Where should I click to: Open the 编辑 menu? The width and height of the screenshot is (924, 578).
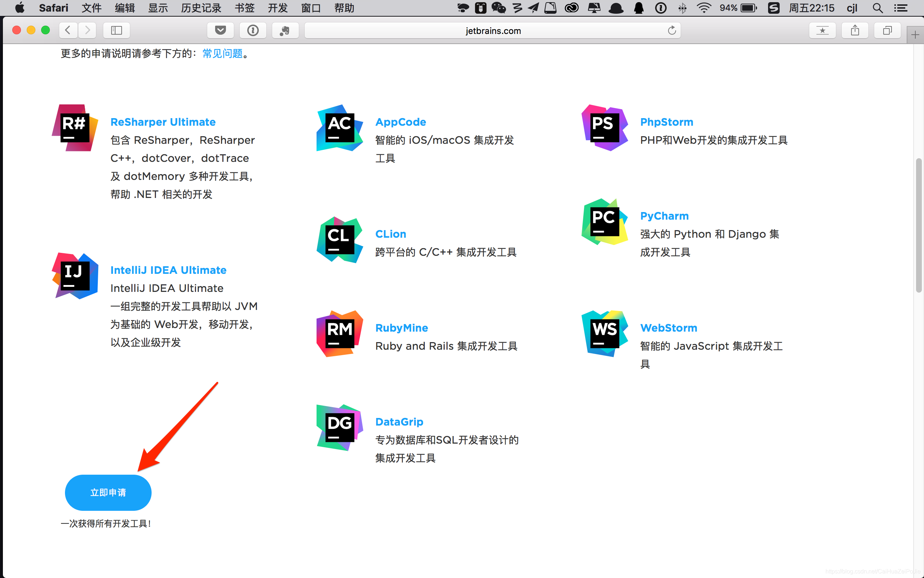[125, 8]
